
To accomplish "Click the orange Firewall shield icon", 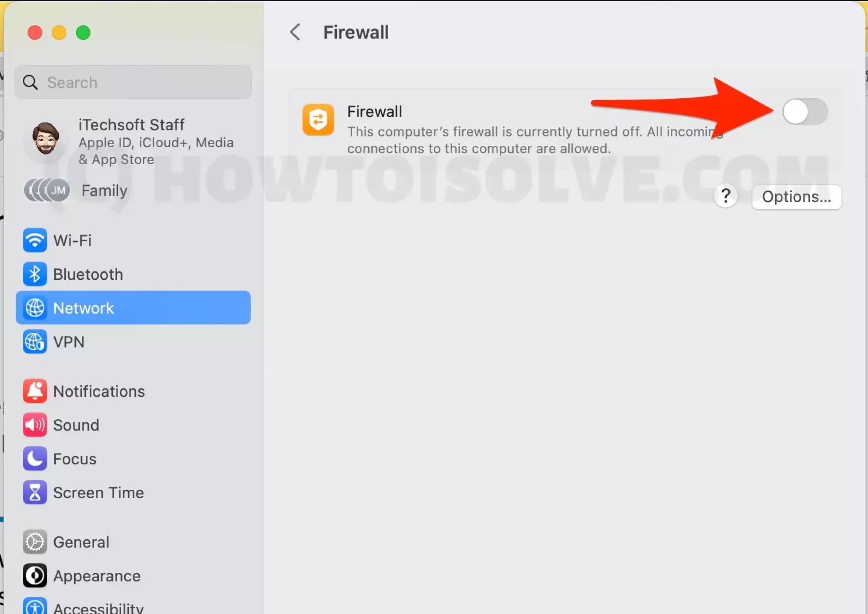I will [318, 120].
